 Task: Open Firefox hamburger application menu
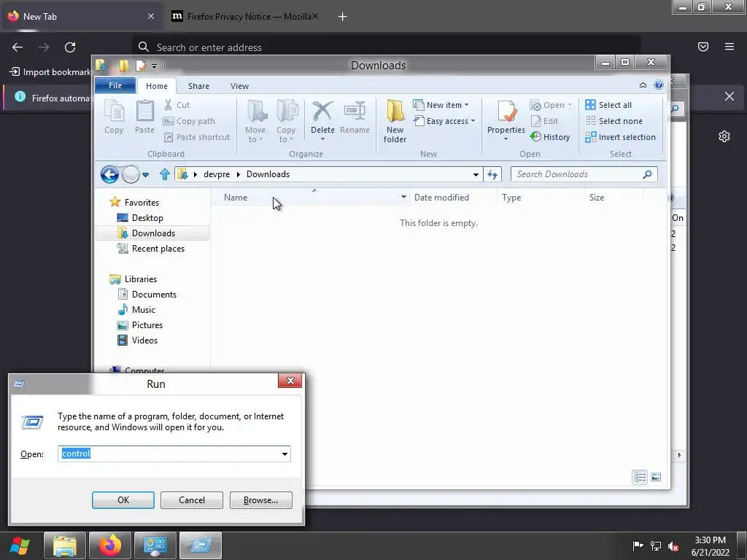point(729,46)
